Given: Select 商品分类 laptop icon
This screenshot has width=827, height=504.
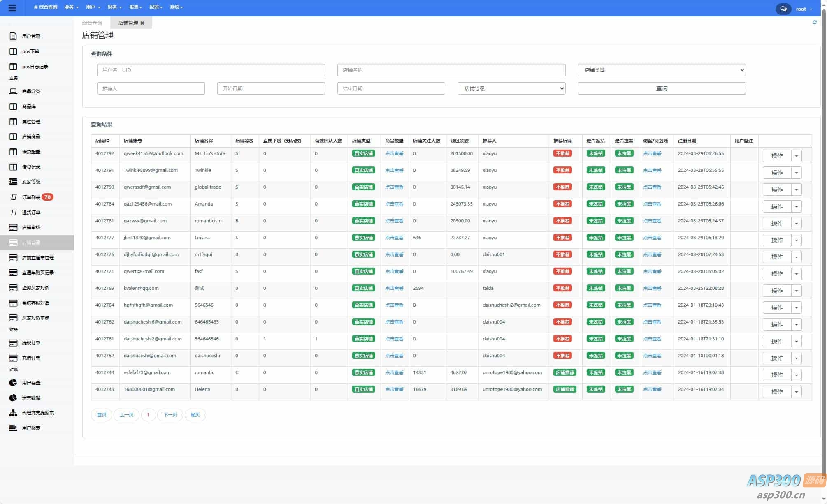Looking at the screenshot, I should (13, 91).
